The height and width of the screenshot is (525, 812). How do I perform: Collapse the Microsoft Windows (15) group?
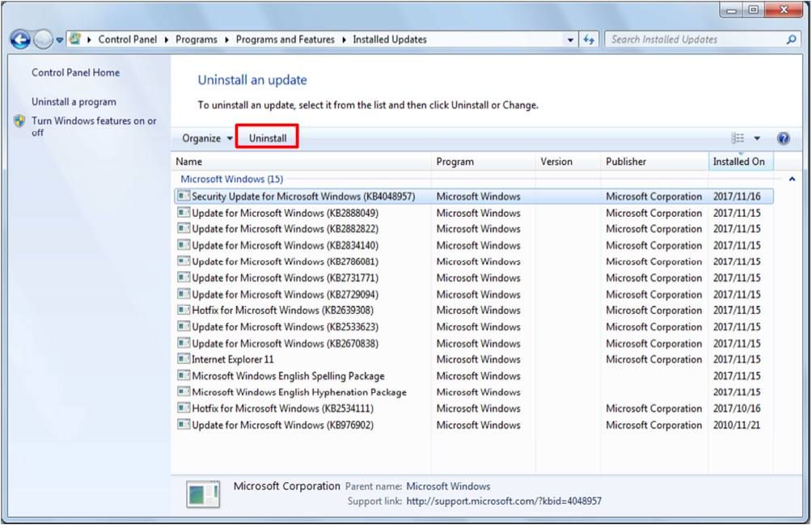coord(792,179)
